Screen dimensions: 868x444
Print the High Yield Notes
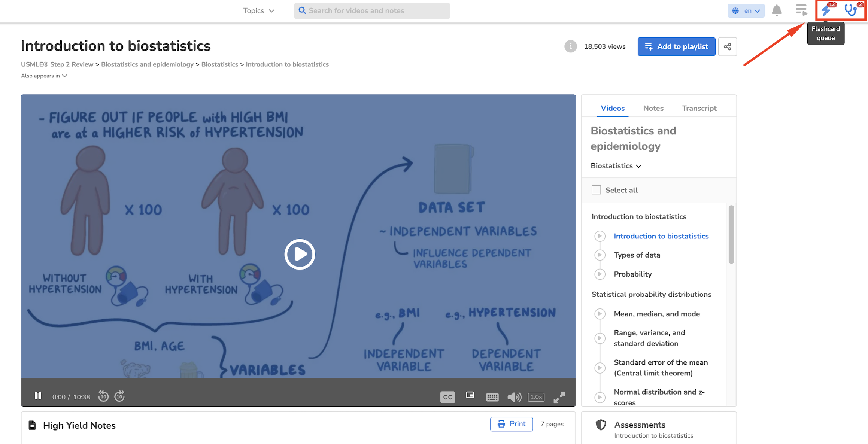click(x=511, y=424)
